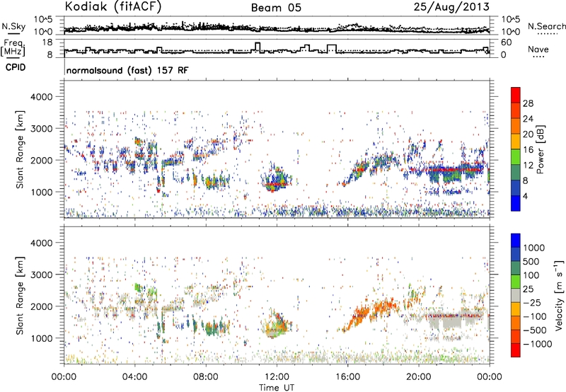Click the '16:00' time tick label
This screenshot has height=392, width=566.
[x=347, y=377]
